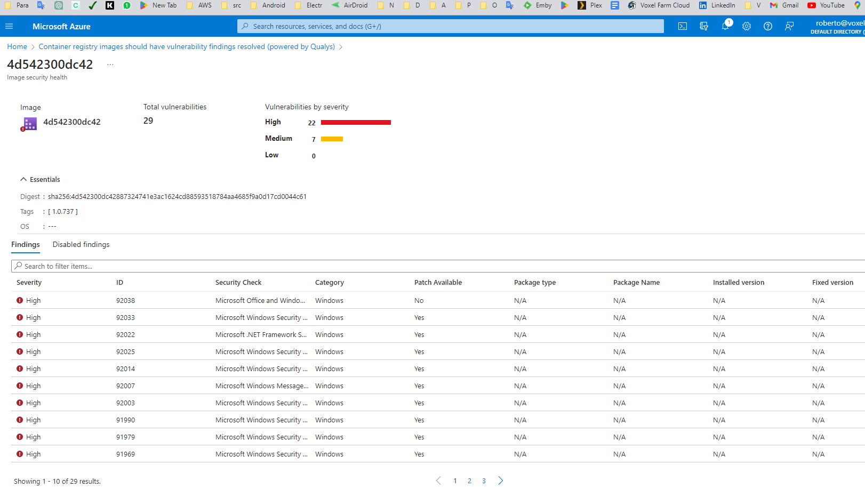This screenshot has width=865, height=504.
Task: Click the ellipsis next to 4d542300dc42 title
Action: coord(110,65)
